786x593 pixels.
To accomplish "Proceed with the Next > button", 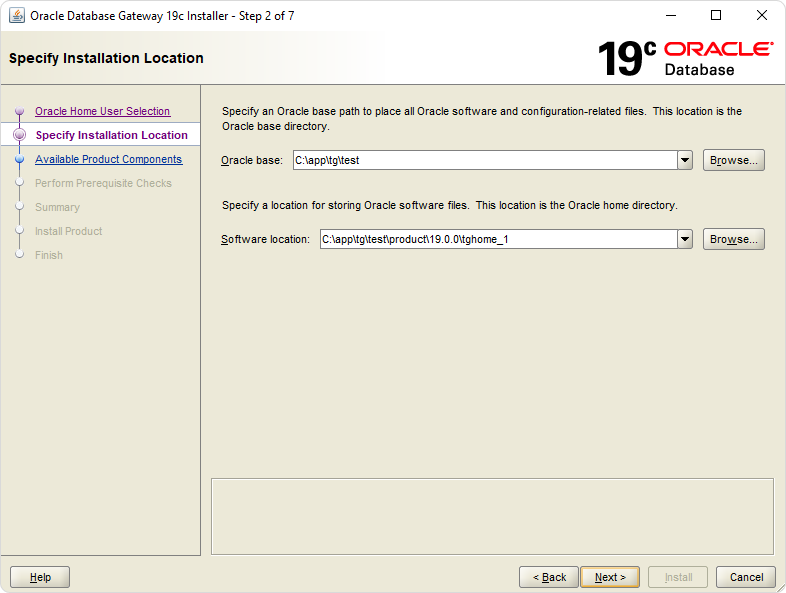I will click(x=610, y=577).
